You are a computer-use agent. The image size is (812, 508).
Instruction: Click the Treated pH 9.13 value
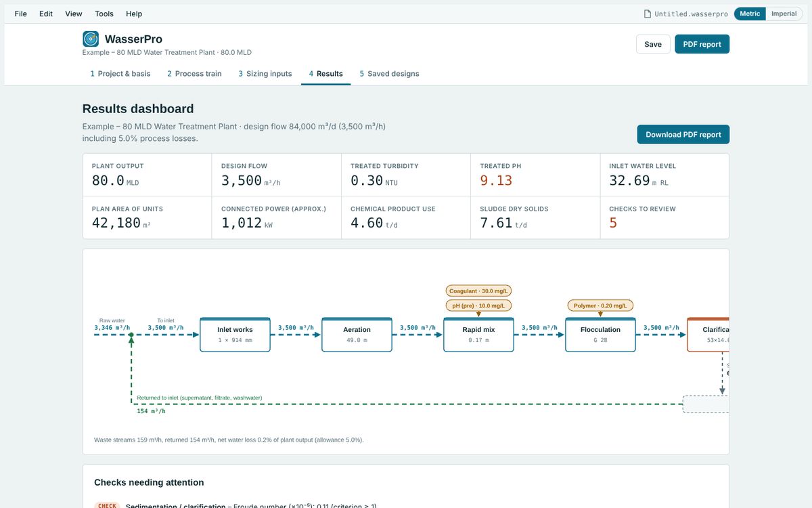(496, 181)
